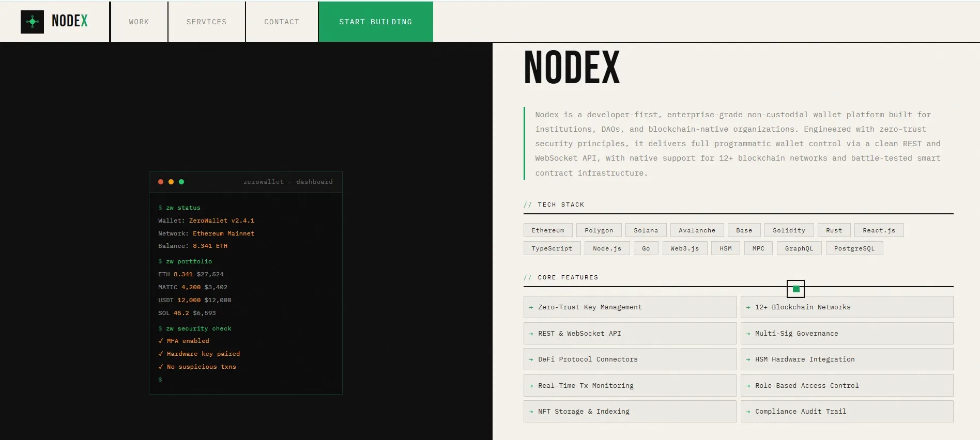Viewport: 980px width, 440px height.
Task: Open the Work menu item
Action: coord(139,22)
